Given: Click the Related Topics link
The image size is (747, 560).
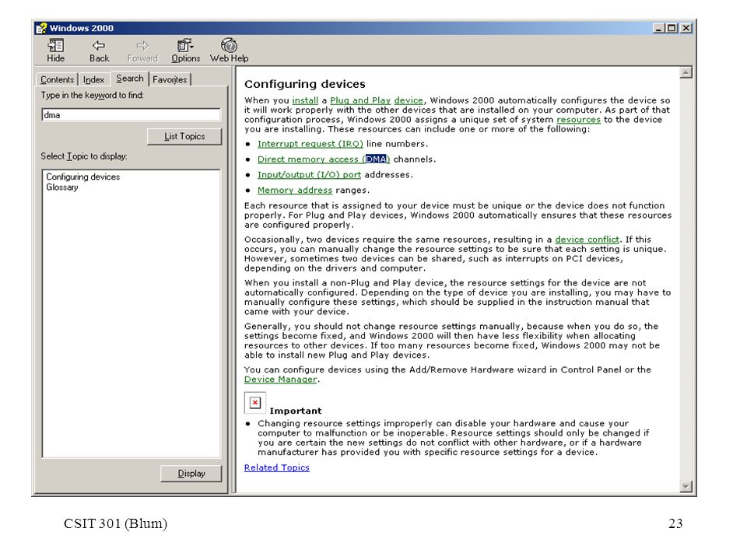Looking at the screenshot, I should (x=277, y=467).
